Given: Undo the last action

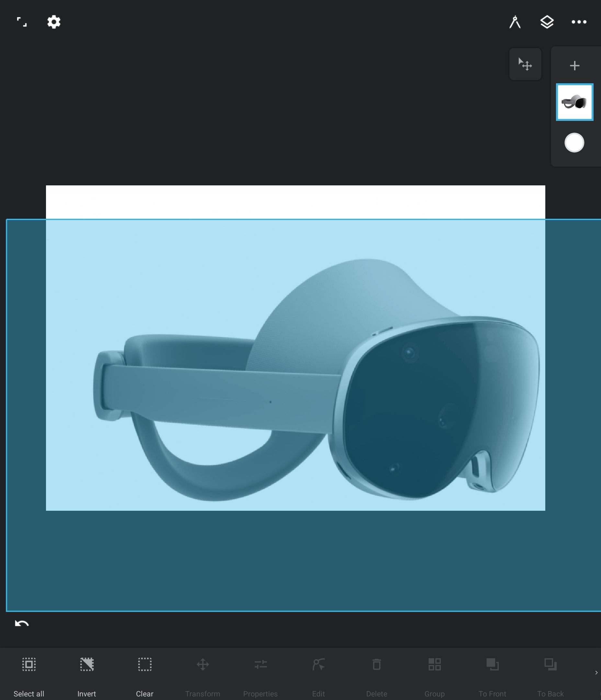Looking at the screenshot, I should coord(22,623).
